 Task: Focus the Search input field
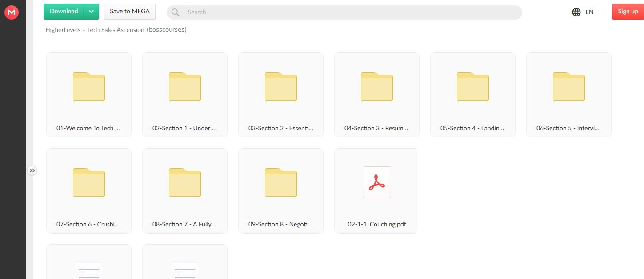pyautogui.click(x=347, y=12)
